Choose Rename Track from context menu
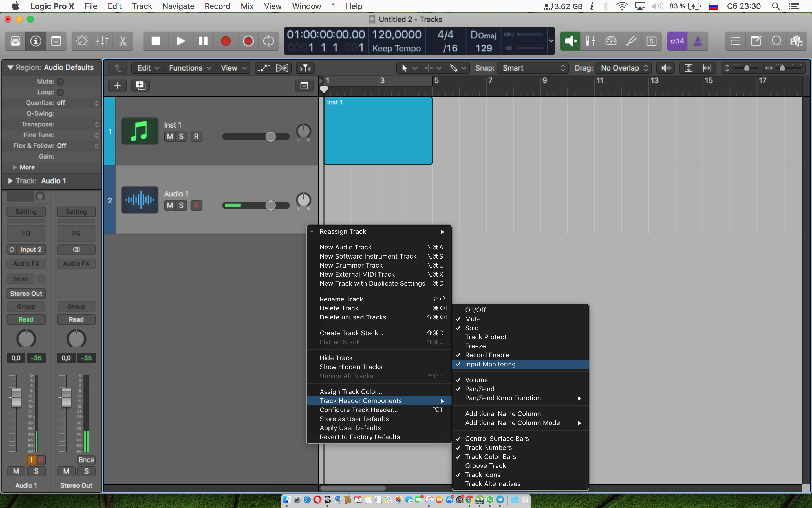The height and width of the screenshot is (508, 812). coord(379,299)
